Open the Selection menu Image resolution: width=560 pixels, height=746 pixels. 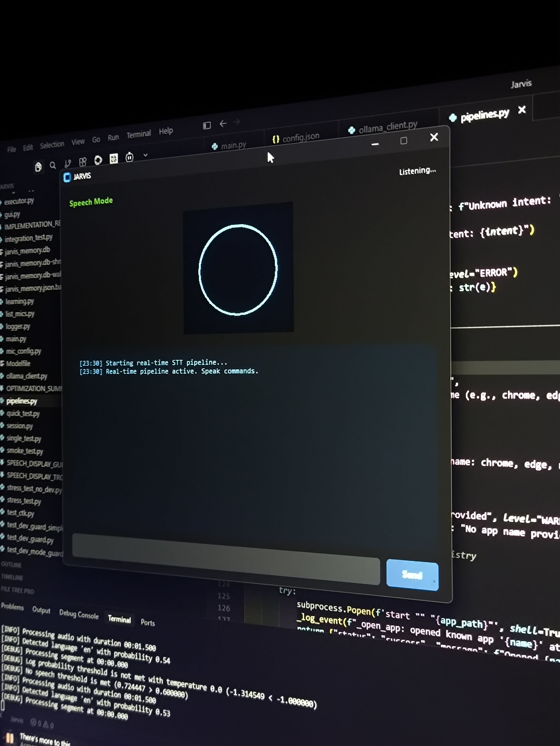coord(52,145)
